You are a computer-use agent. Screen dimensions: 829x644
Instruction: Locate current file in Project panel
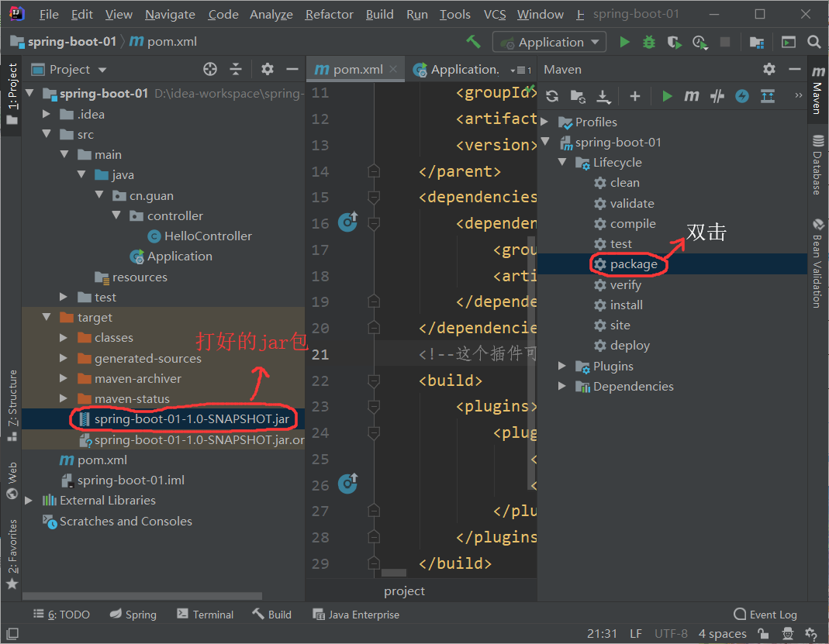210,69
